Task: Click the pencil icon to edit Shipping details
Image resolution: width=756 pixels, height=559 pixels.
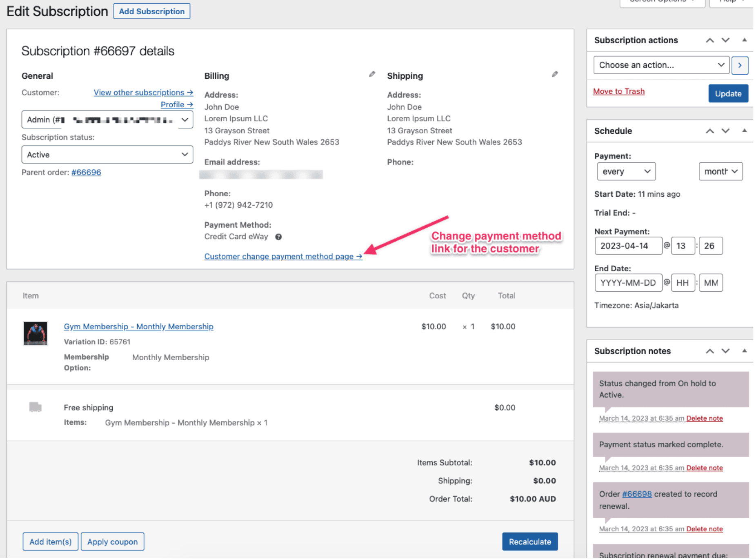Action: 555,74
